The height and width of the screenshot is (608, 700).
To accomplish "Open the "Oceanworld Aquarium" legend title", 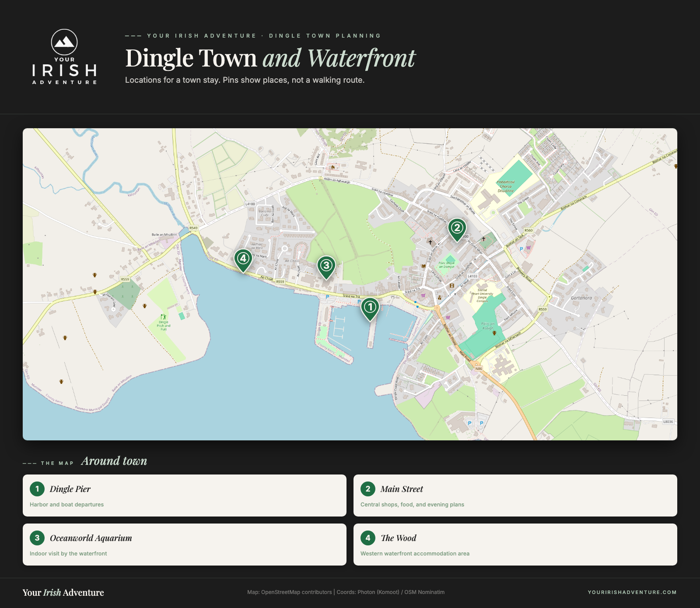I will [x=91, y=538].
